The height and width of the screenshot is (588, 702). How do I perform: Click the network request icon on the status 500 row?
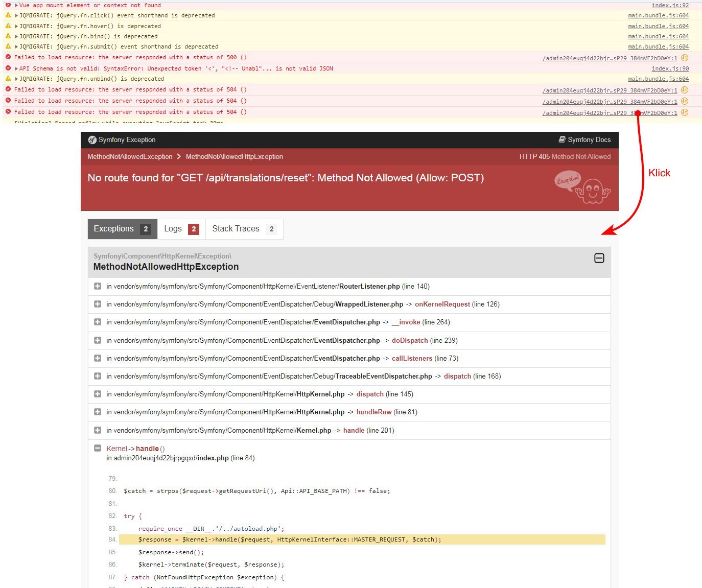coord(685,58)
